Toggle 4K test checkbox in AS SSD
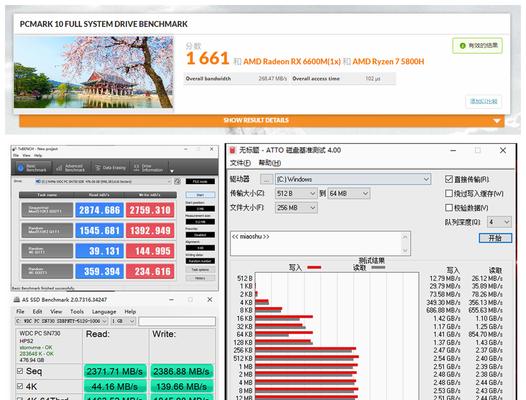 point(20,386)
